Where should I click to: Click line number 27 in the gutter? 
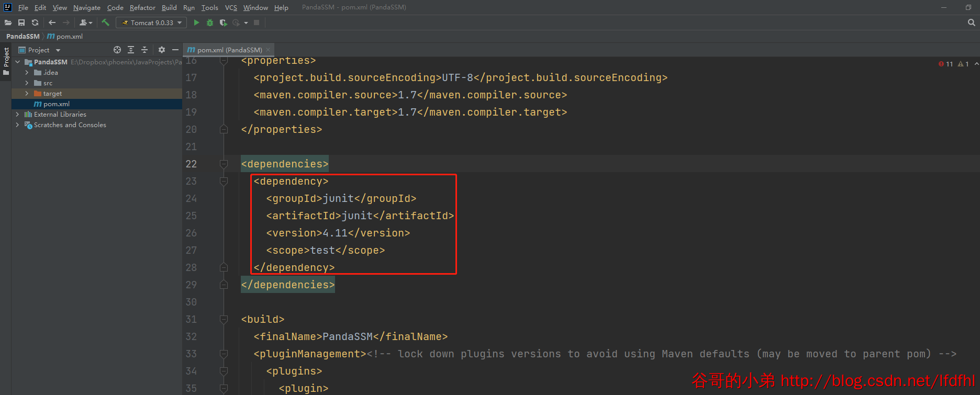point(191,250)
